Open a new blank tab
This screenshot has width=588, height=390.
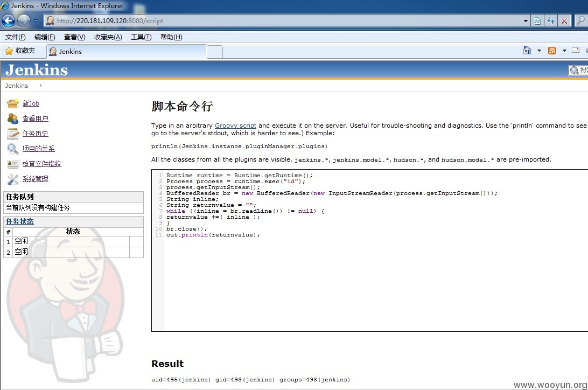tap(215, 52)
